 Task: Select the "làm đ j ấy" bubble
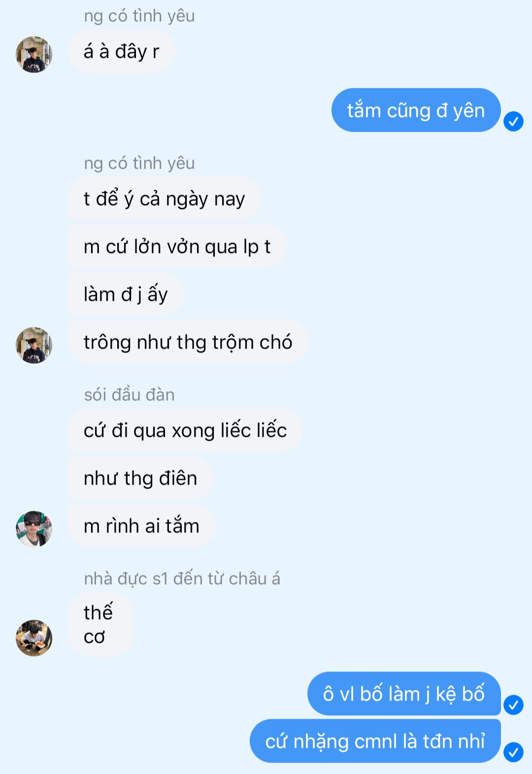point(126,294)
